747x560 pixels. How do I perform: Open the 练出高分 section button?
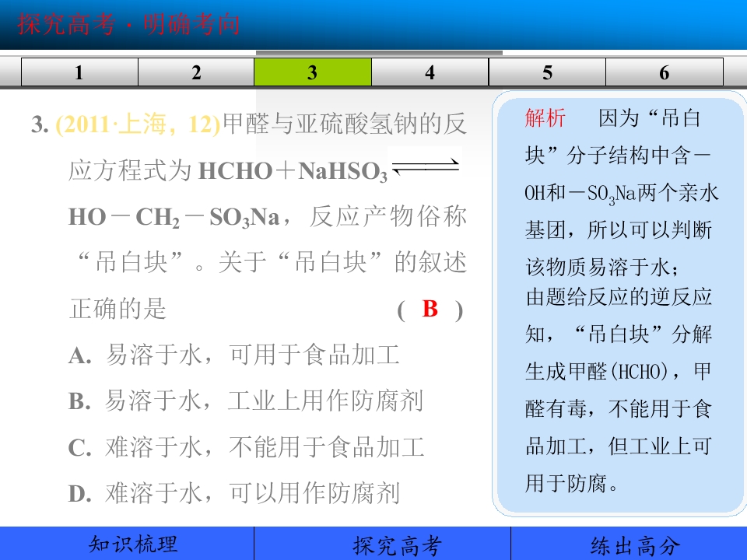pos(629,544)
